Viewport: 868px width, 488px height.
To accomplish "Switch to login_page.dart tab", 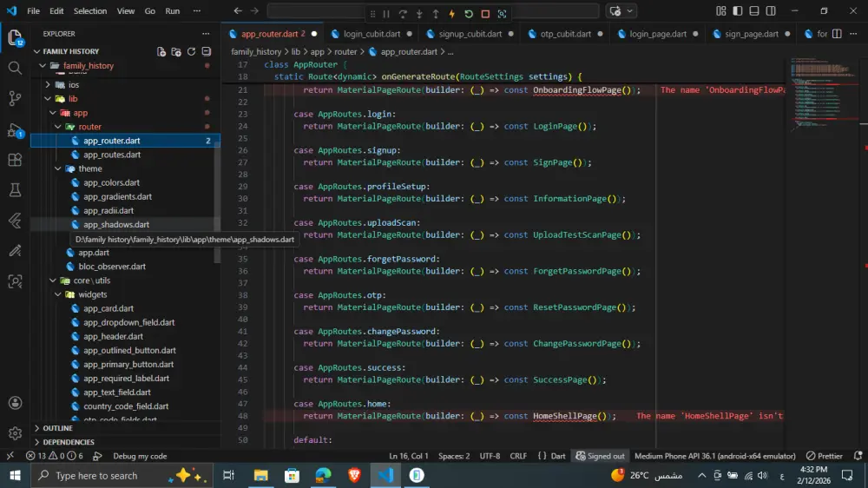I will point(658,34).
